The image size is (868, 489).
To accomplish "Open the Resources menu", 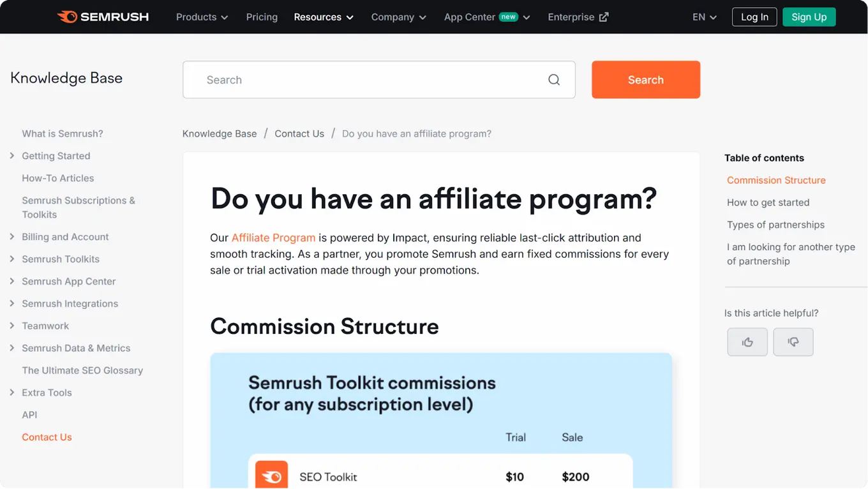I will 323,17.
